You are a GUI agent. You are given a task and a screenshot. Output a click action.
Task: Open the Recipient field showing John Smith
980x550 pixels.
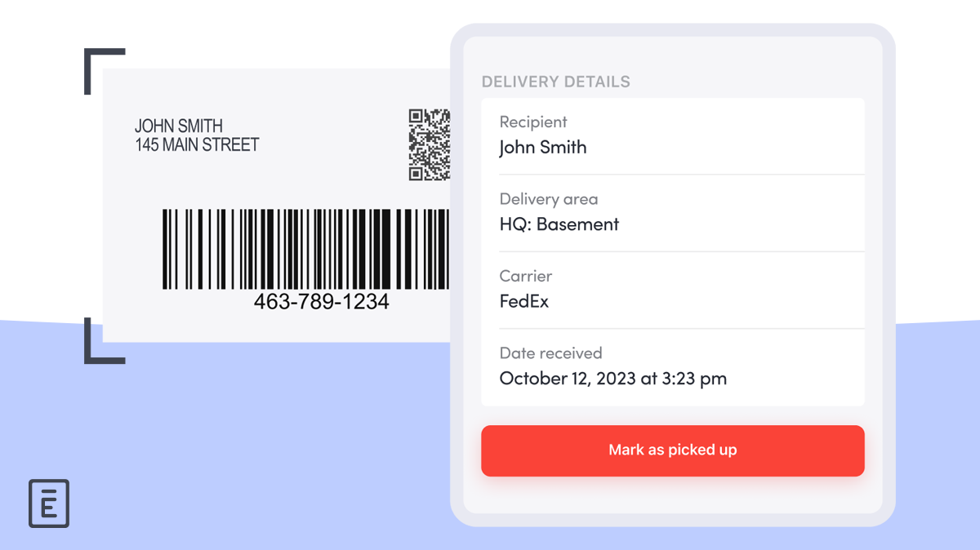tap(543, 147)
